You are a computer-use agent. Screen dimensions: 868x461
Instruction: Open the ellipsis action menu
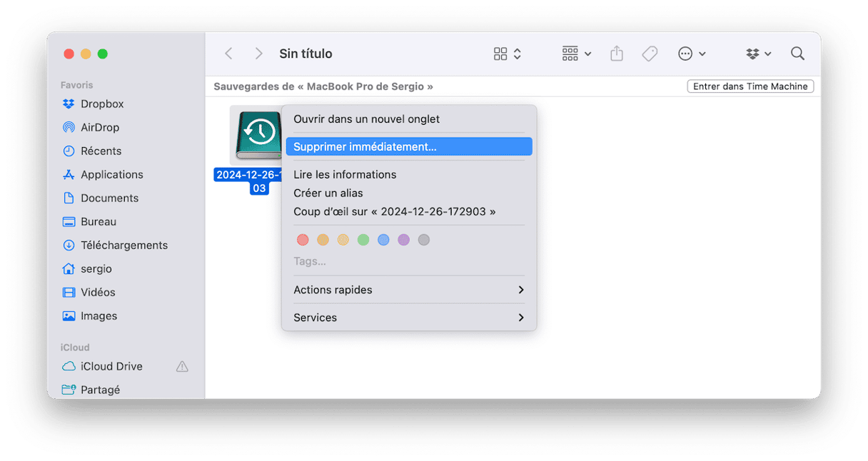pos(692,54)
